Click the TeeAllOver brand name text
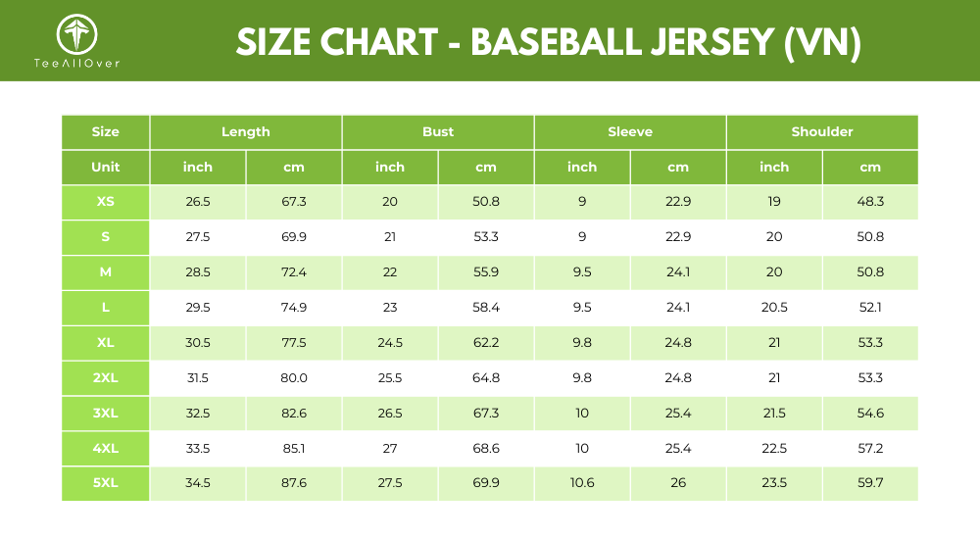Screen dimensions: 980x539 pyautogui.click(x=76, y=63)
